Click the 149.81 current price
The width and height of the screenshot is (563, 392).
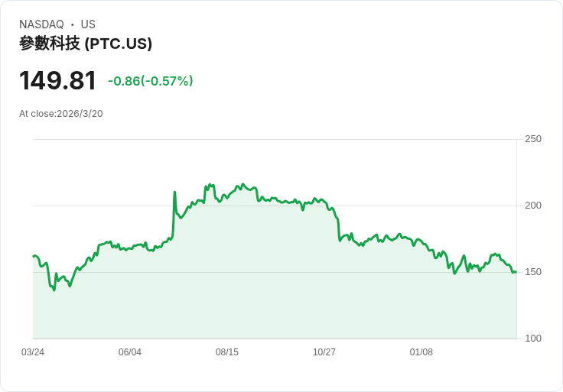pos(57,81)
